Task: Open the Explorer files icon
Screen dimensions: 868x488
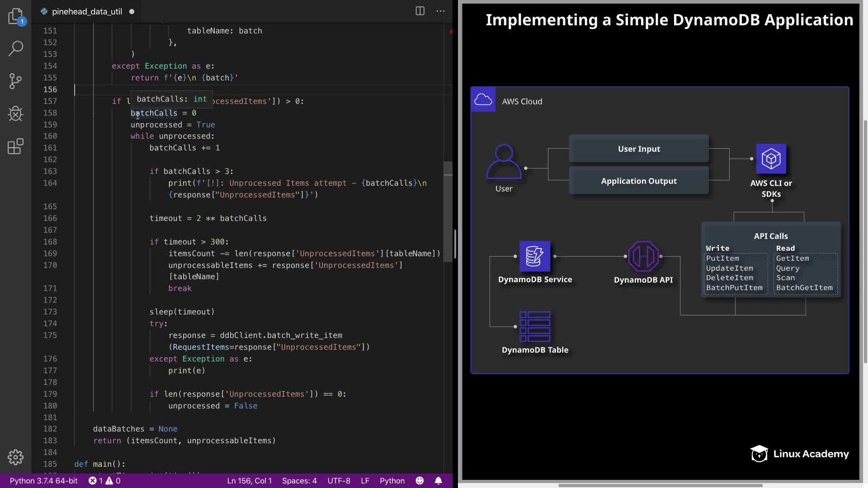Action: coord(16,16)
